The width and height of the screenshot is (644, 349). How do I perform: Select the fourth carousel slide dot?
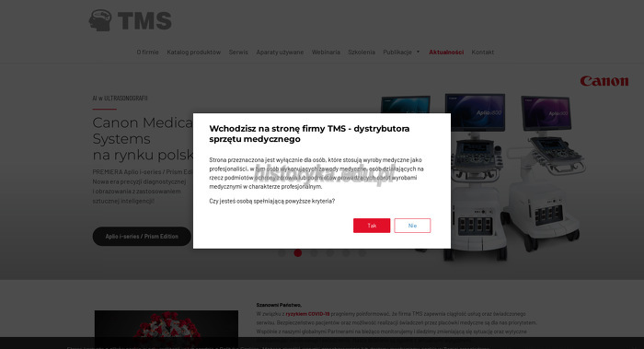coord(329,253)
